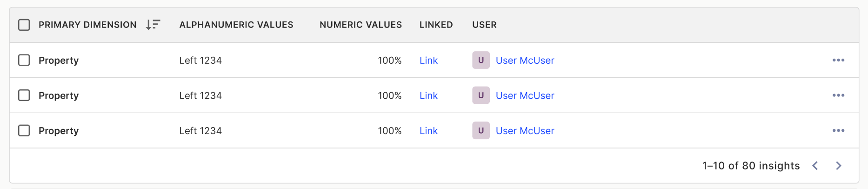Viewport: 868px width, 189px height.
Task: Open the Link in the third row
Action: (428, 131)
